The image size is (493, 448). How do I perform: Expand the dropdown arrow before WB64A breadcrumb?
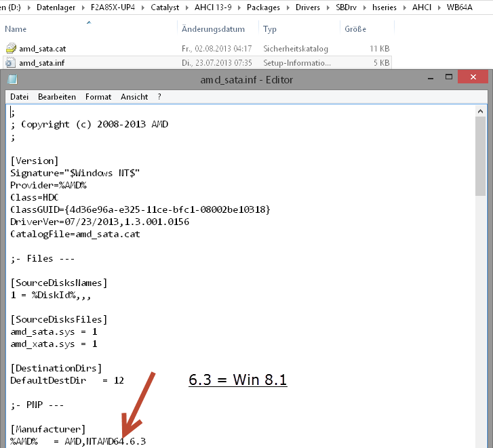[439, 7]
